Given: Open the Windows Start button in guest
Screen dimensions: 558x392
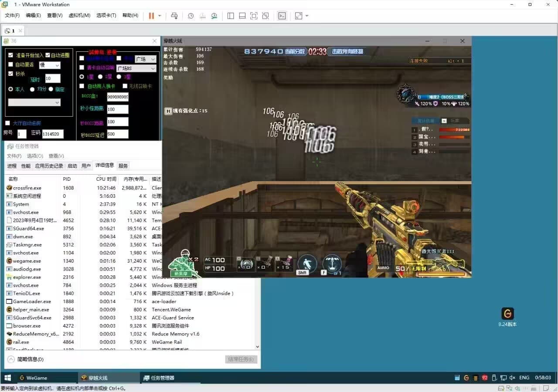Looking at the screenshot, I should (7, 378).
